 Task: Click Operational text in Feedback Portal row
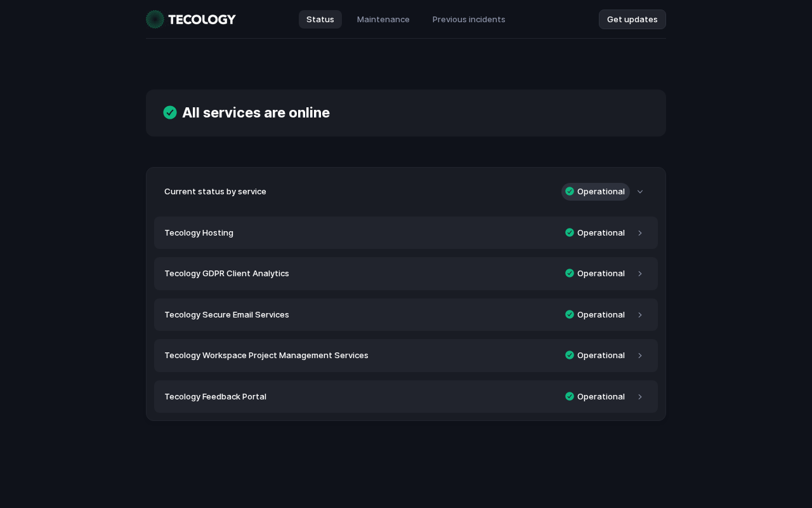click(x=601, y=397)
